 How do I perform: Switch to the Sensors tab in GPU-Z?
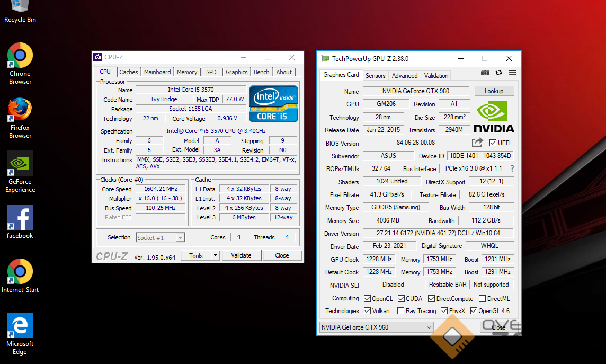pos(375,76)
